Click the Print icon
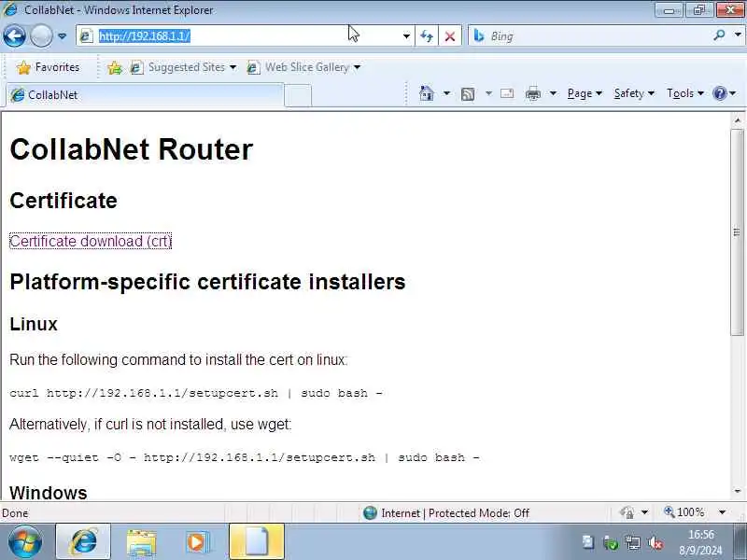Image resolution: width=747 pixels, height=560 pixels. (532, 94)
